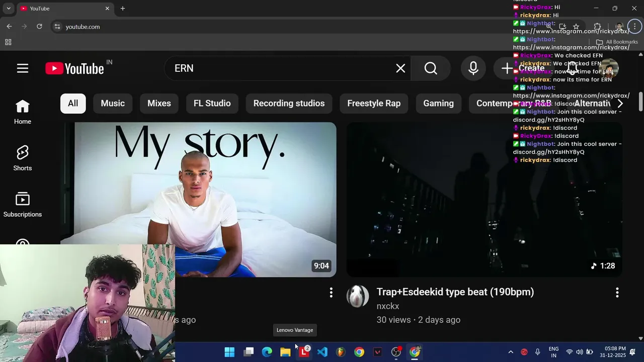Select the Mixes filter chip

159,103
